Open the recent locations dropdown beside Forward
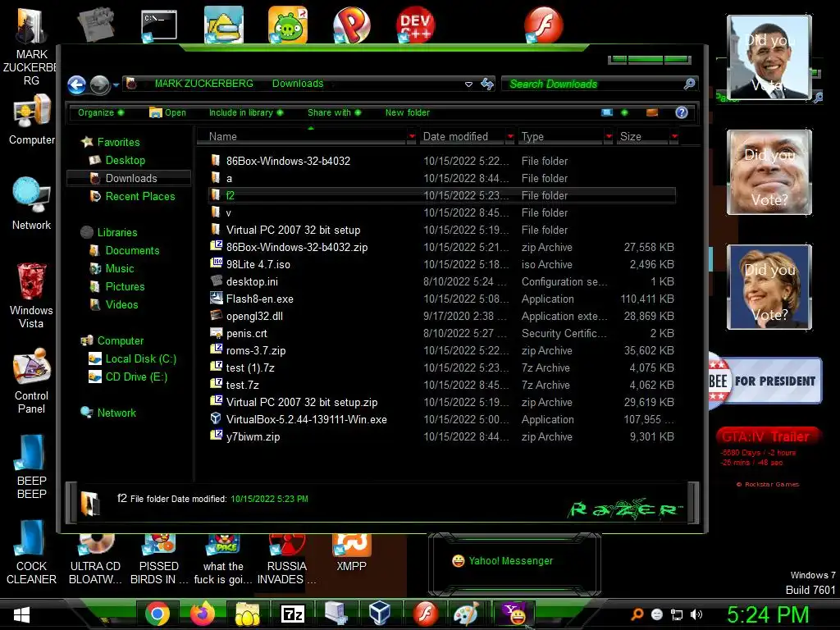 (x=116, y=85)
